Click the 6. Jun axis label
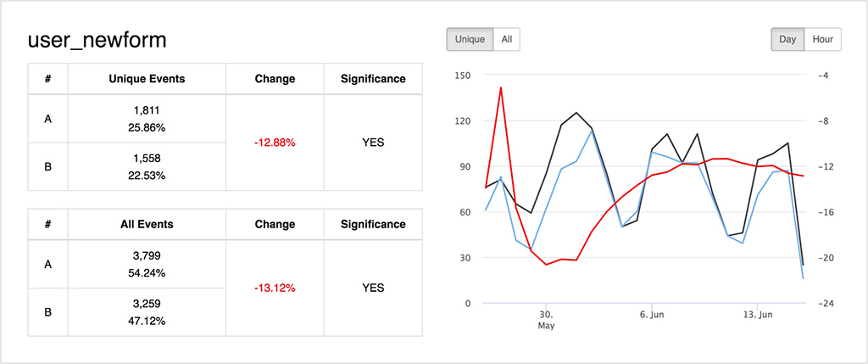This screenshot has width=868, height=364. point(652,314)
